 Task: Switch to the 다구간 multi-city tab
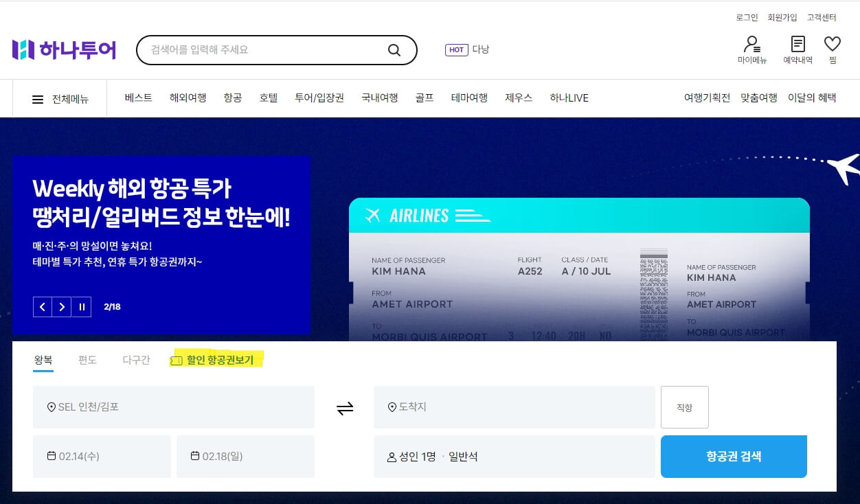click(x=135, y=360)
